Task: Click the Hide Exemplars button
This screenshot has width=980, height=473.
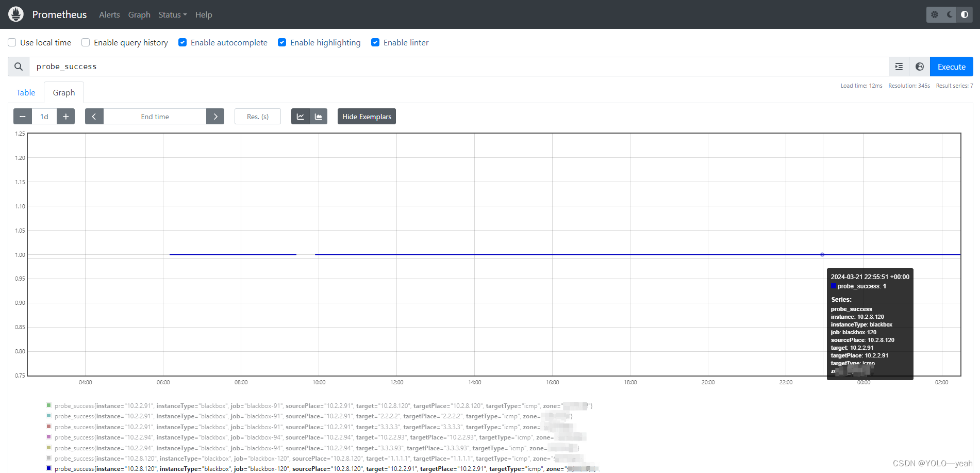Action: coord(367,117)
